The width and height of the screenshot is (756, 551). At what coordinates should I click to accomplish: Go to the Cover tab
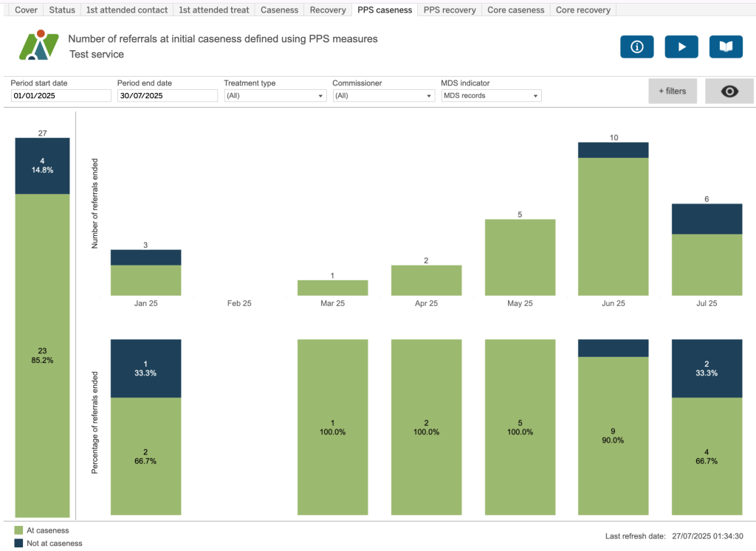[x=26, y=10]
